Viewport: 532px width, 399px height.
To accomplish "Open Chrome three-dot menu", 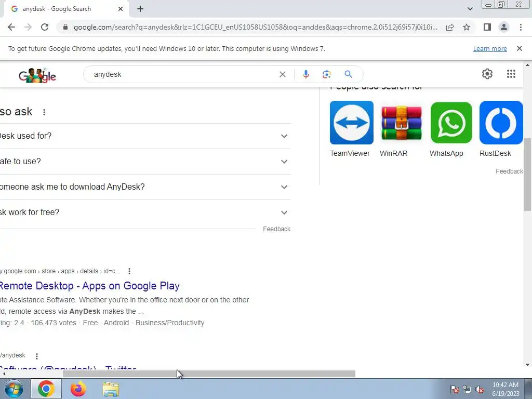I will point(521,27).
